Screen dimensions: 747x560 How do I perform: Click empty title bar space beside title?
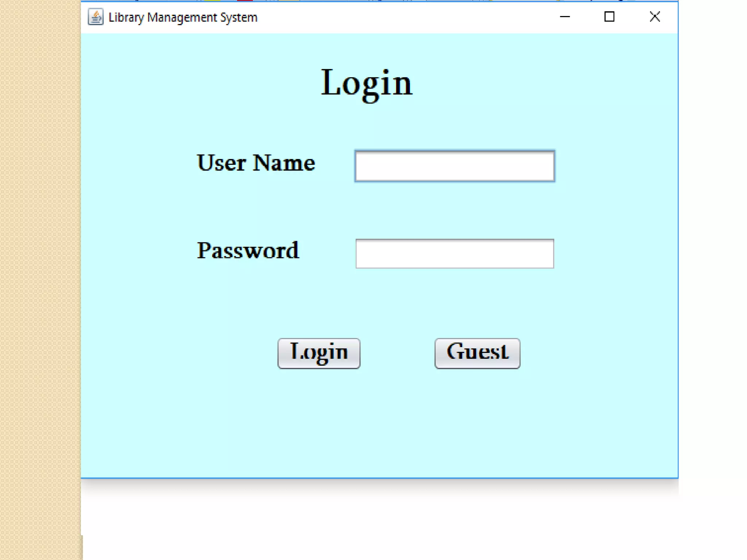[401, 17]
